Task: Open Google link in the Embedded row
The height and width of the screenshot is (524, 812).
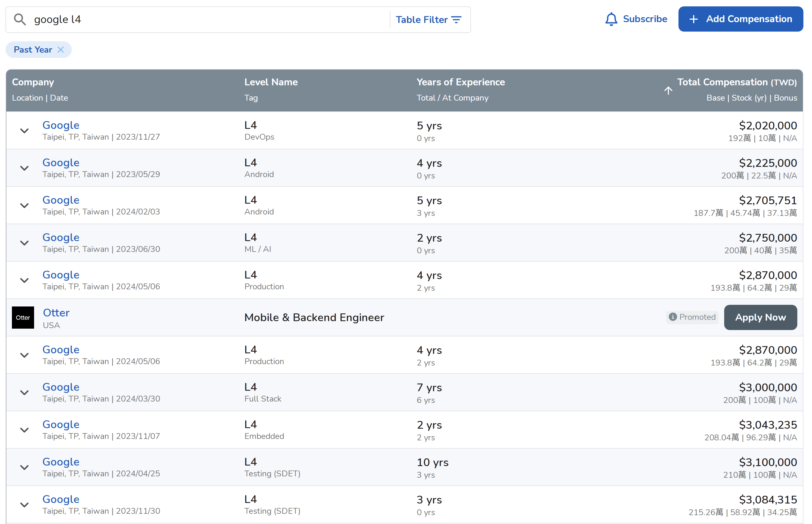Action: 61,425
